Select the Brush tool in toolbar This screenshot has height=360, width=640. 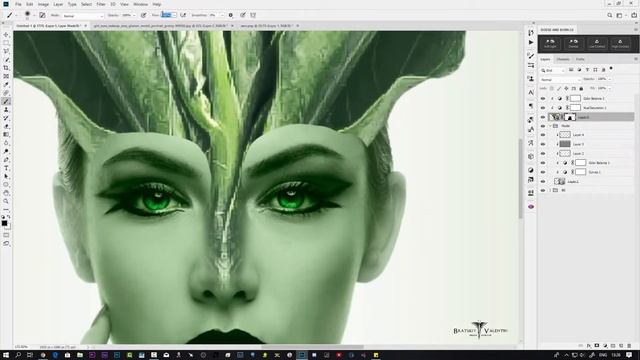coord(6,101)
